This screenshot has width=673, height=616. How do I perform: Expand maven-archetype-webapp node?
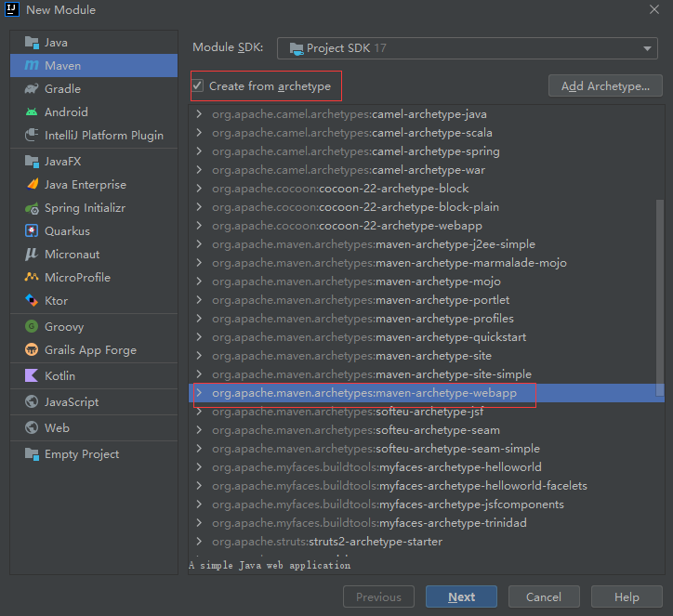pos(199,392)
